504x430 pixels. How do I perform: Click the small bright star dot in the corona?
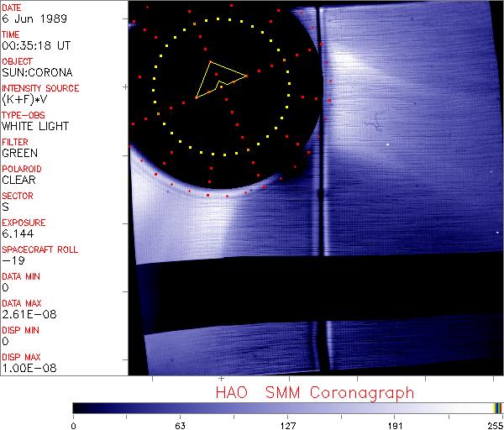387,144
